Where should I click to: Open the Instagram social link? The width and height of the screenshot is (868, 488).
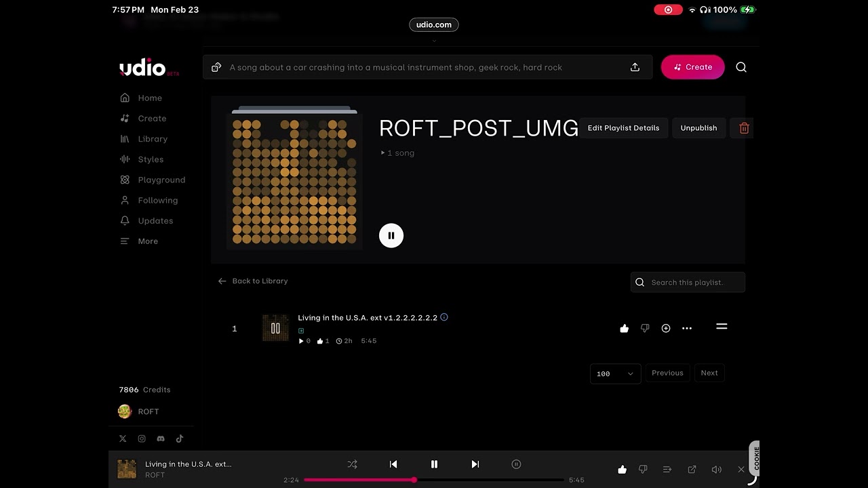point(142,439)
